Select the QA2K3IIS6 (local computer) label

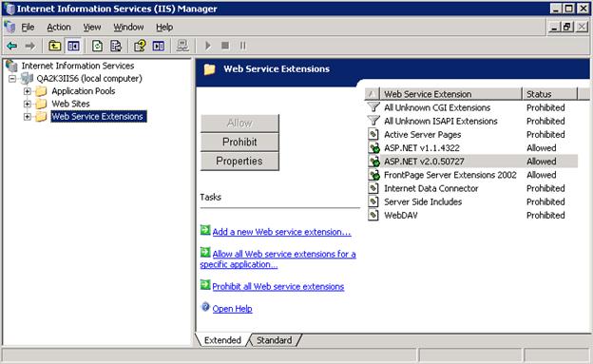pos(89,79)
